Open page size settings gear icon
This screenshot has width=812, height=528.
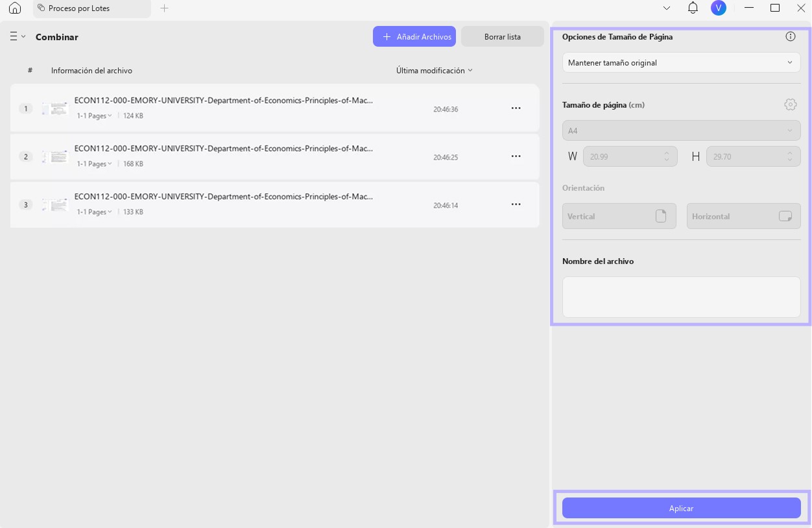(x=790, y=104)
